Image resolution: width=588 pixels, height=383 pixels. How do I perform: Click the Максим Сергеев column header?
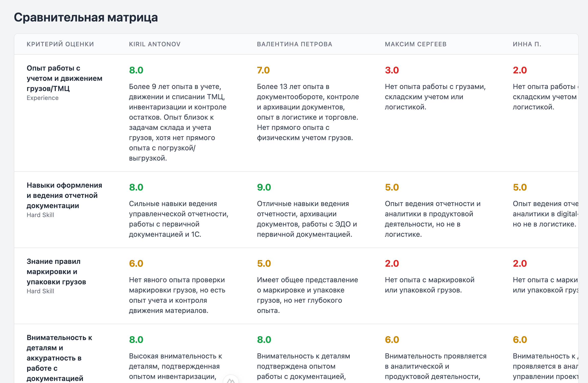click(x=416, y=44)
